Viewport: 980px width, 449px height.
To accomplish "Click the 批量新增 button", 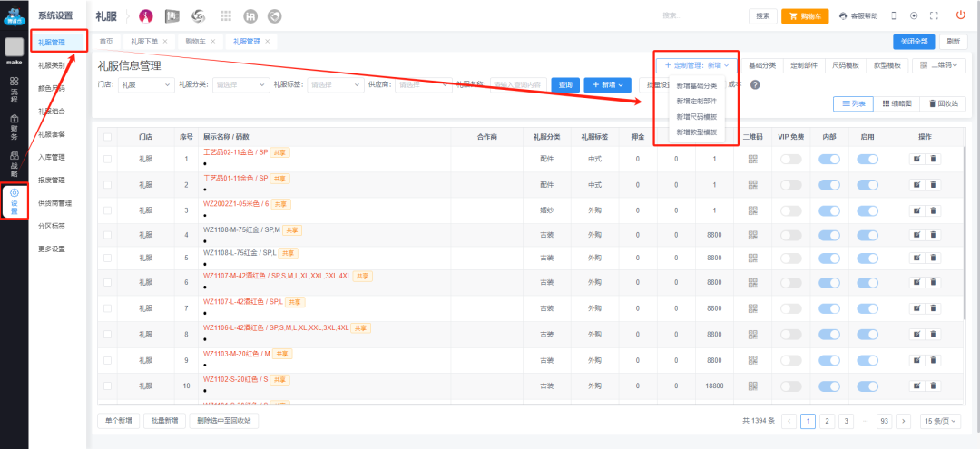I will click(x=164, y=421).
